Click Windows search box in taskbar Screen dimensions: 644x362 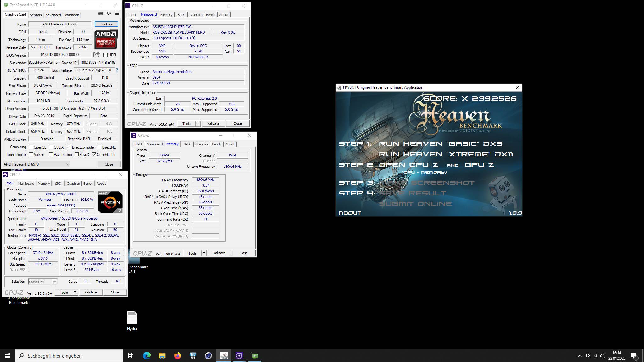pyautogui.click(x=69, y=356)
